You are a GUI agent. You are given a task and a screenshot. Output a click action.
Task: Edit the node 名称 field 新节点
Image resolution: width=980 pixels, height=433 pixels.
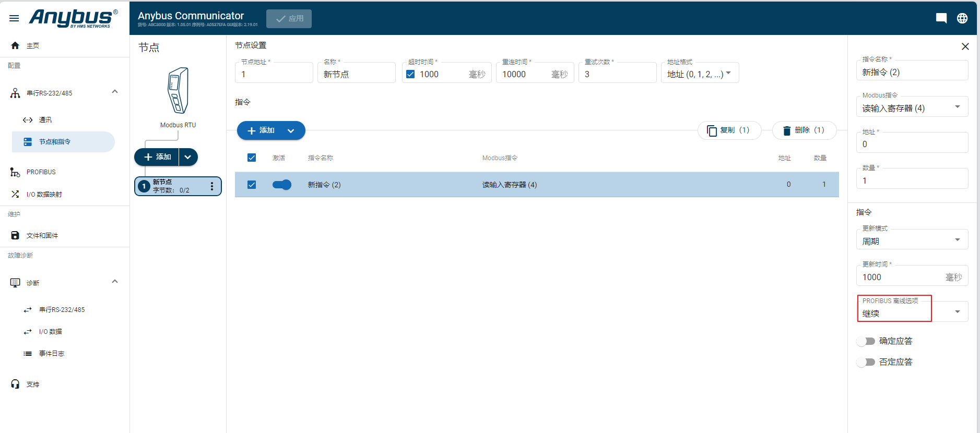pos(357,73)
